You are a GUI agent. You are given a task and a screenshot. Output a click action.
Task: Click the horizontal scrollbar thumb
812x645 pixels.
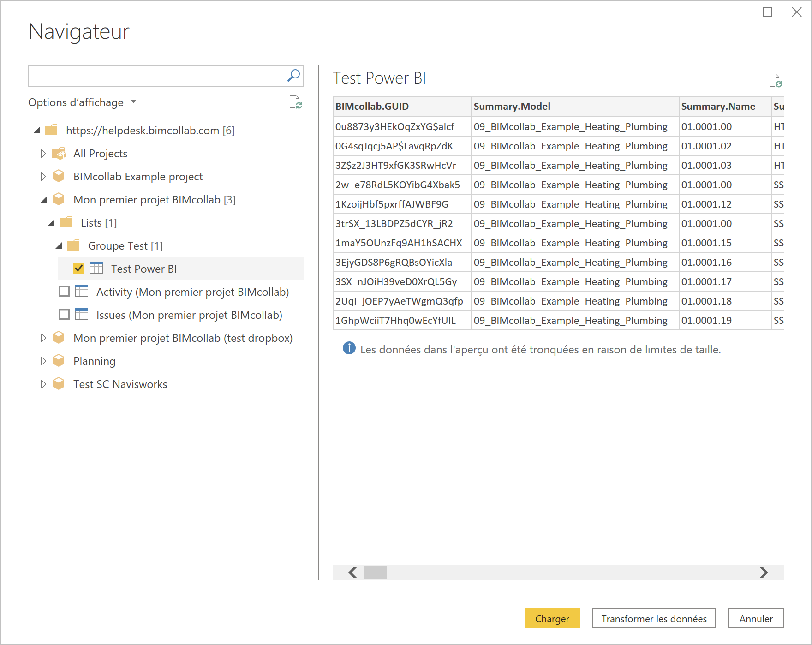click(x=375, y=573)
